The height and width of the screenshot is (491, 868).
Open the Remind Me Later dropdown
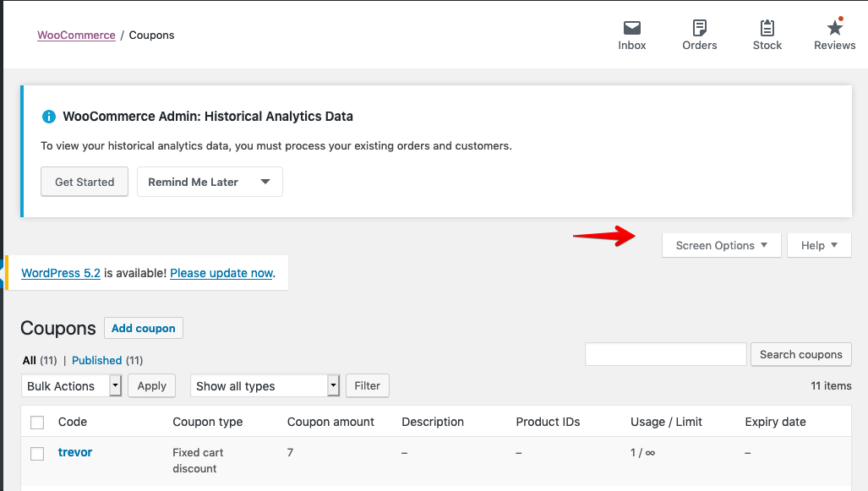click(210, 182)
